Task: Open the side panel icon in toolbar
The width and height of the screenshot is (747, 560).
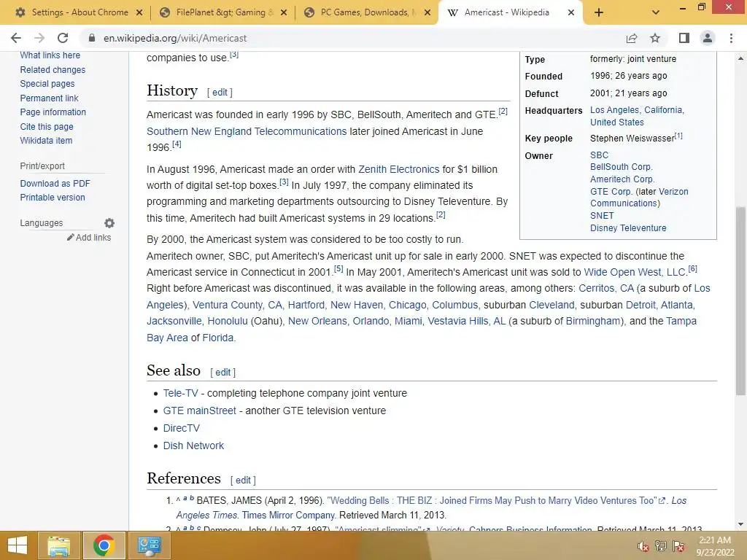Action: coord(684,38)
